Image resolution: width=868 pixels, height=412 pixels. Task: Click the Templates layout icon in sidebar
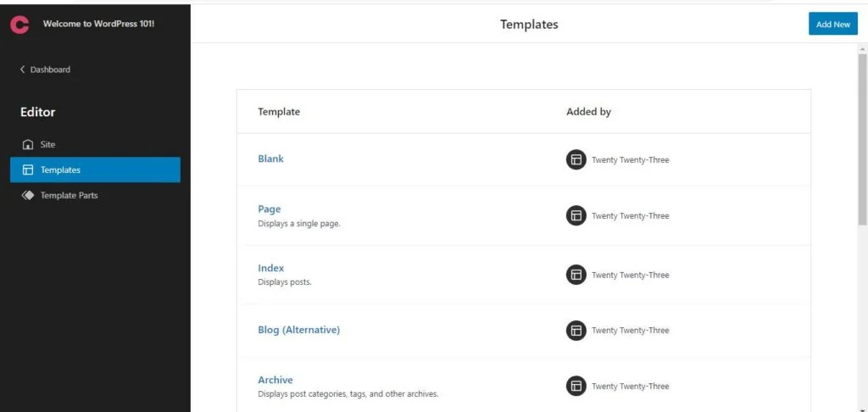click(x=27, y=170)
